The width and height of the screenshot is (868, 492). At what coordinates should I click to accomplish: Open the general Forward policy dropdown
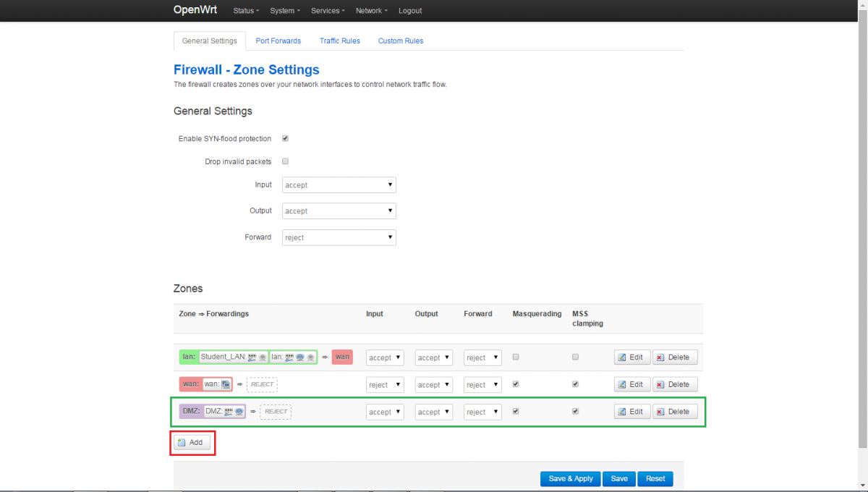click(339, 237)
